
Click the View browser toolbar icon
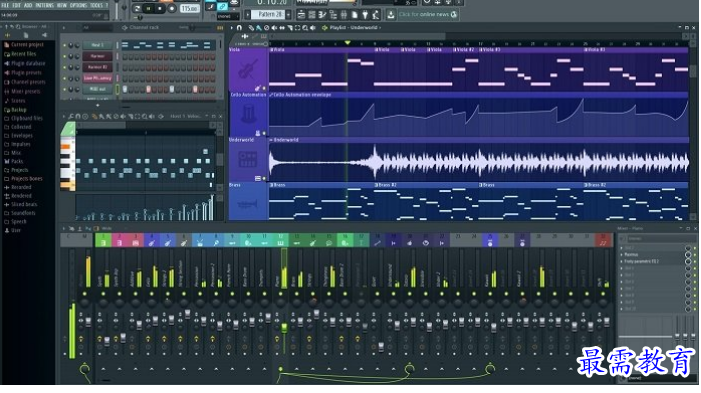tap(333, 15)
